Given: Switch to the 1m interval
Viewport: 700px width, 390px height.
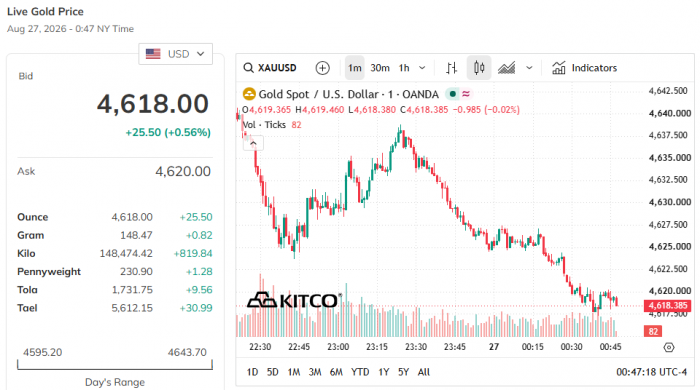Looking at the screenshot, I should [354, 68].
